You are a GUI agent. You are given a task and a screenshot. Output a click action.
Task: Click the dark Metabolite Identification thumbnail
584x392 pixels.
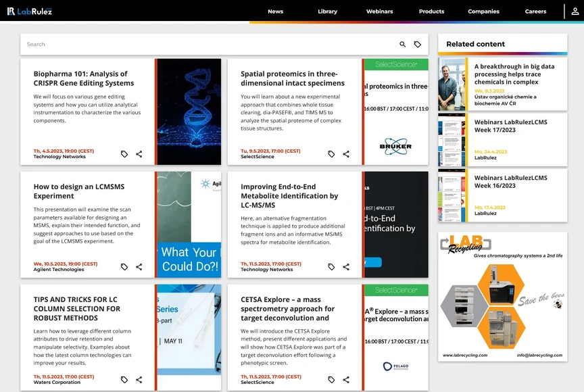point(396,224)
